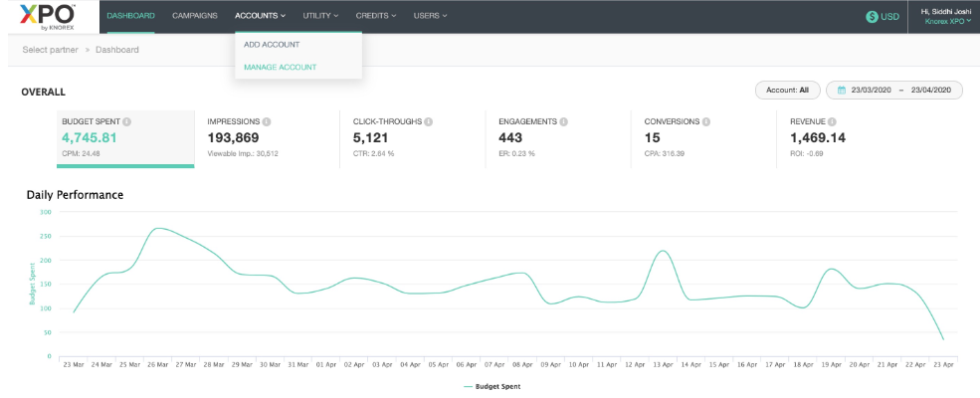Click info icon beside Engagements

pyautogui.click(x=564, y=121)
